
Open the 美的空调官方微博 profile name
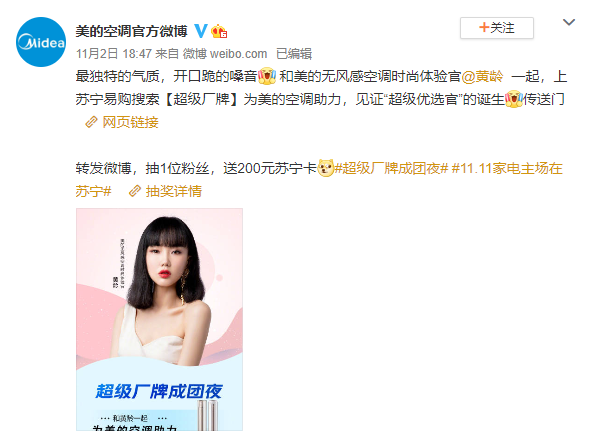131,31
